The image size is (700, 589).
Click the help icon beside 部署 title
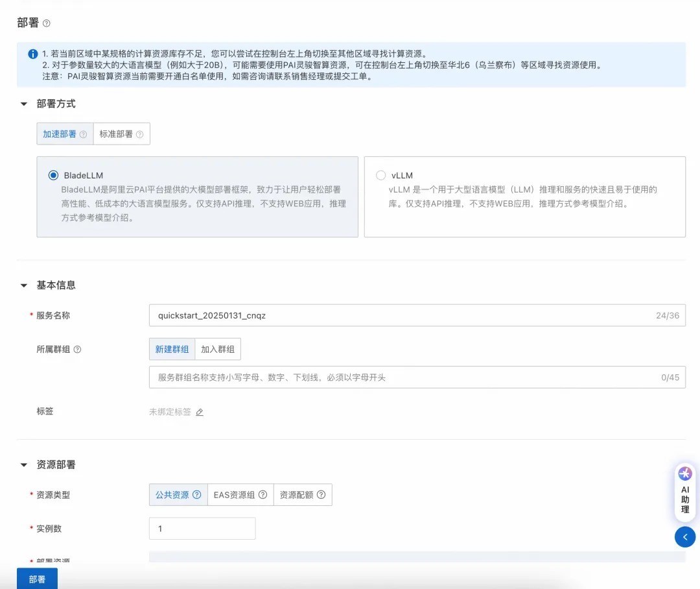tap(46, 23)
